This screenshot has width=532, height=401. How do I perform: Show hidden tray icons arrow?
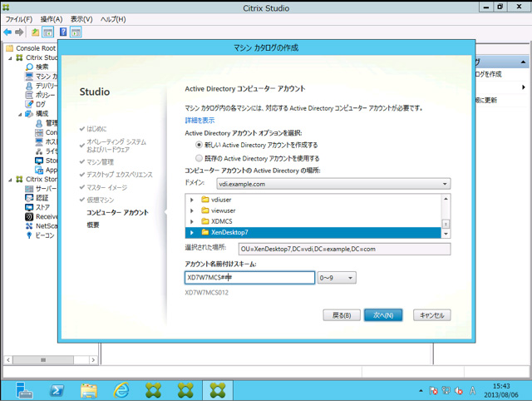click(421, 391)
